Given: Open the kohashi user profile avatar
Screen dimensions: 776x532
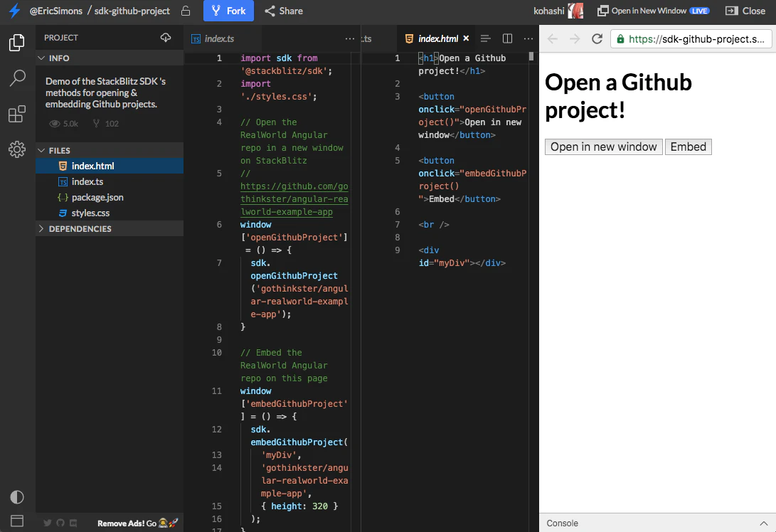Looking at the screenshot, I should pyautogui.click(x=575, y=11).
